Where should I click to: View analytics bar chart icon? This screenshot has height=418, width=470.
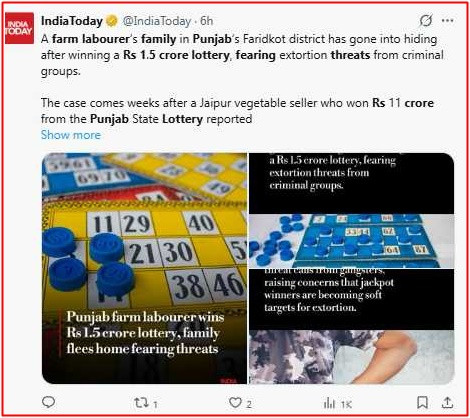click(x=329, y=403)
